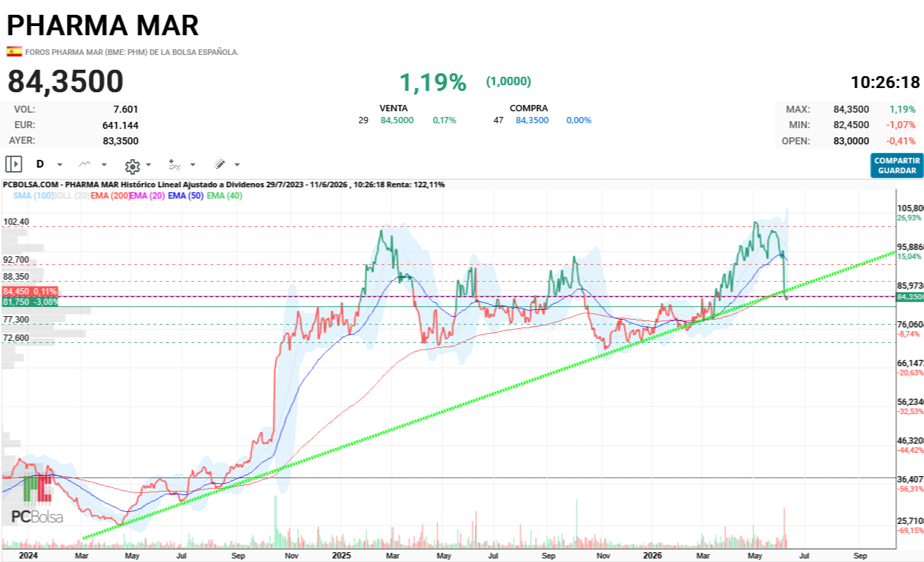
Task: Click the -0,41% OPEN percentage
Action: click(901, 141)
